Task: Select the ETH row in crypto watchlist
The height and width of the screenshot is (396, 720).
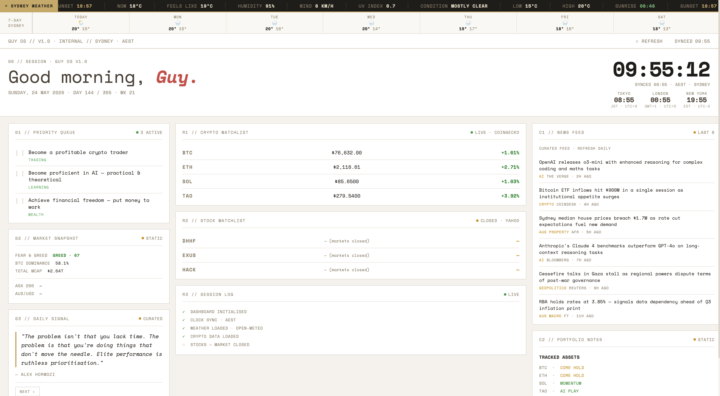Action: pyautogui.click(x=351, y=167)
